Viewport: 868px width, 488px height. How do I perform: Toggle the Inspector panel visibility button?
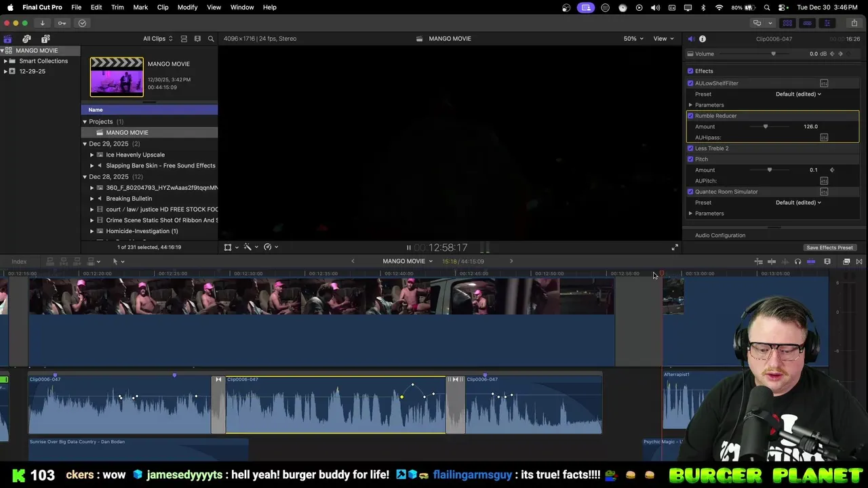(827, 23)
